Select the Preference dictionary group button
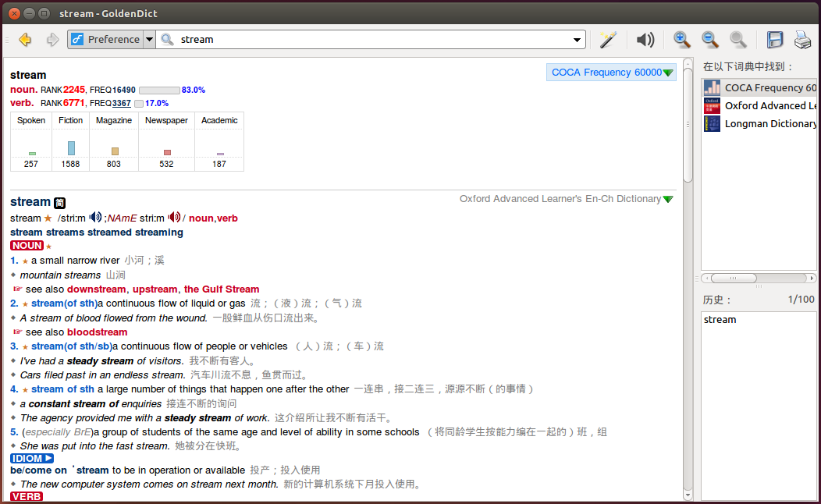Viewport: 821px width, 504px height. [x=105, y=39]
